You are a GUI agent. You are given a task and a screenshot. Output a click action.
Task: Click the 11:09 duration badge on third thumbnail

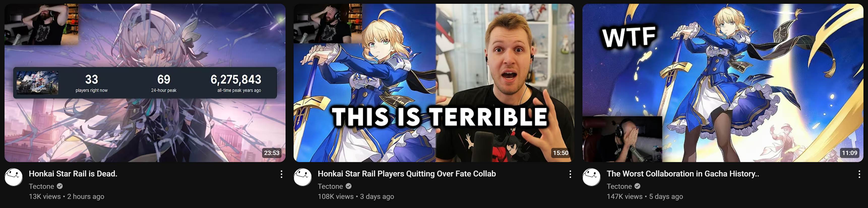(849, 153)
